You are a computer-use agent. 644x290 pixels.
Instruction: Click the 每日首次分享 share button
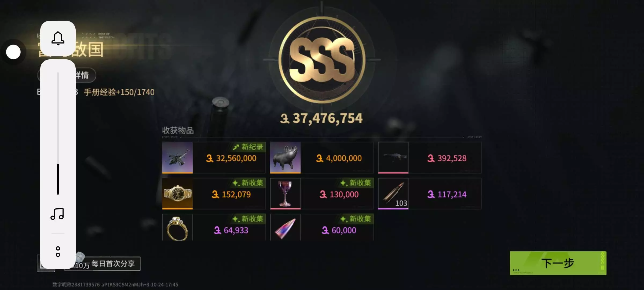click(102, 263)
